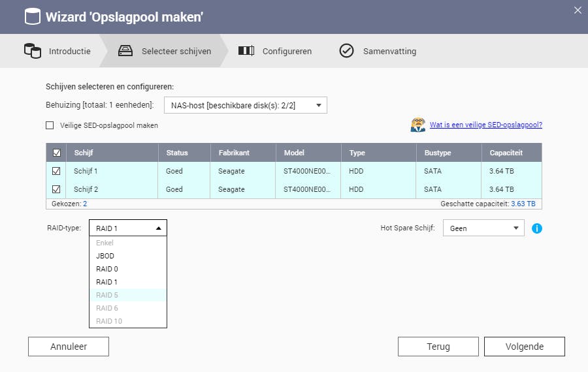Image resolution: width=588 pixels, height=372 pixels.
Task: Select JBOD from the RAID list
Action: pos(105,256)
